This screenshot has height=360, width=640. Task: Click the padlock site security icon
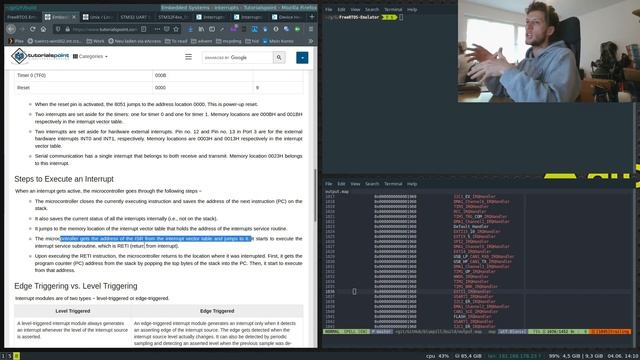coord(68,29)
